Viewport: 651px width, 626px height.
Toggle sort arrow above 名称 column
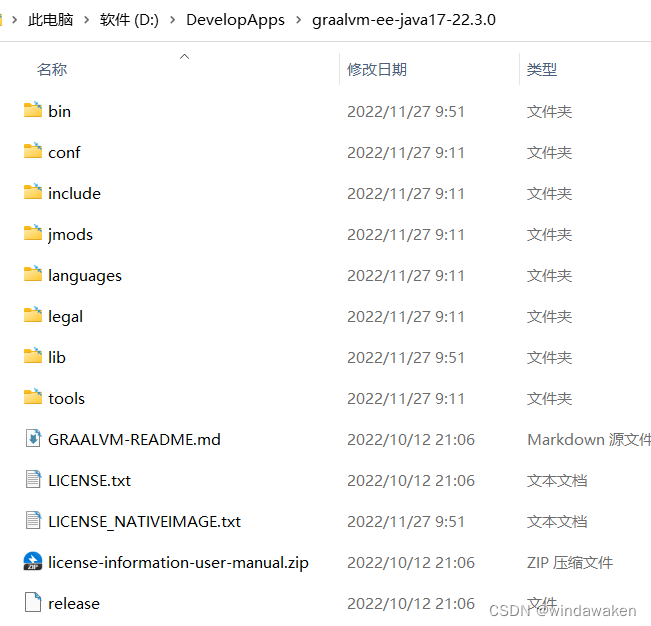click(x=184, y=56)
